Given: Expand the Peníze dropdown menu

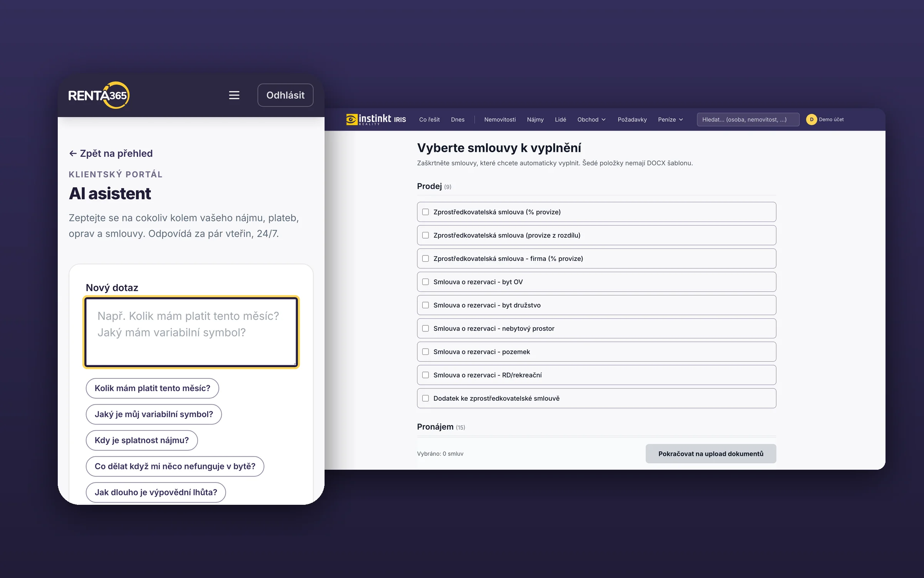Looking at the screenshot, I should 670,119.
